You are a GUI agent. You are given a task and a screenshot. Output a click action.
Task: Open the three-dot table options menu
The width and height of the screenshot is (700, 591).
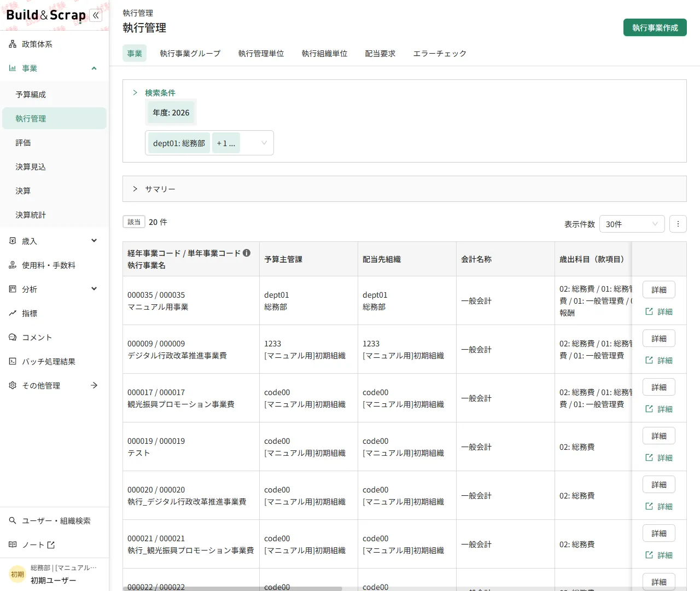pos(678,224)
